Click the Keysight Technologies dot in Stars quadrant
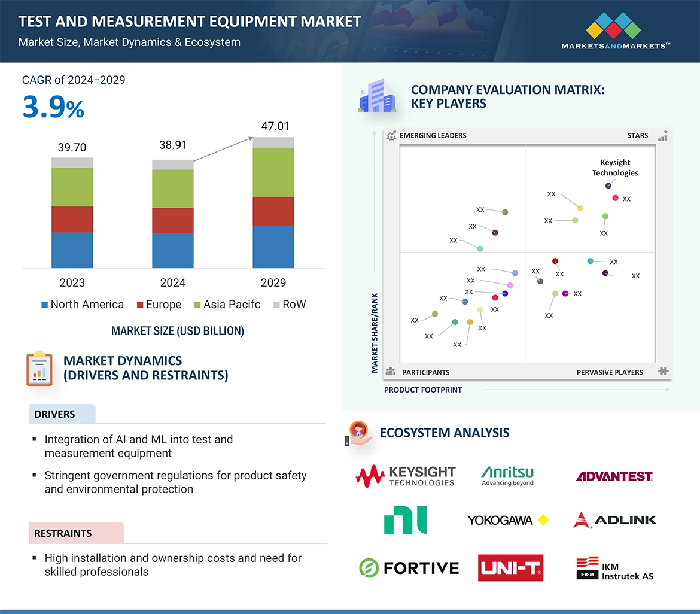 608,186
